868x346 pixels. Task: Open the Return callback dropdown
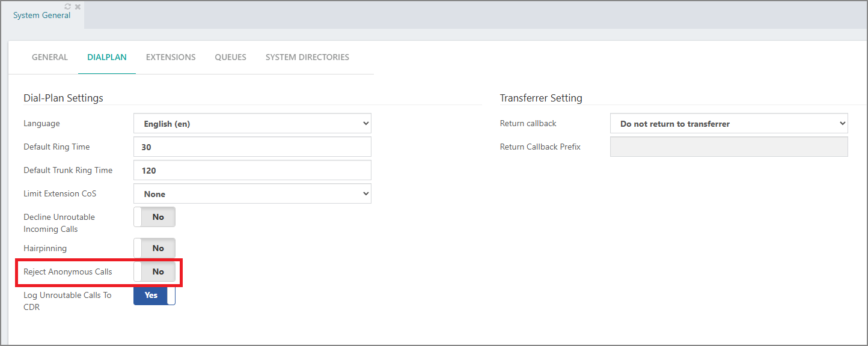[x=729, y=124]
